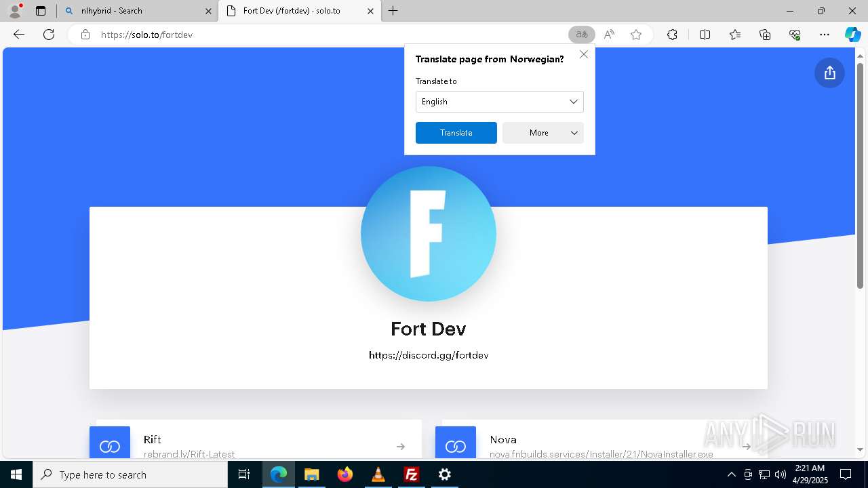Start Read aloud from address bar
This screenshot has width=868, height=488.
tap(609, 35)
